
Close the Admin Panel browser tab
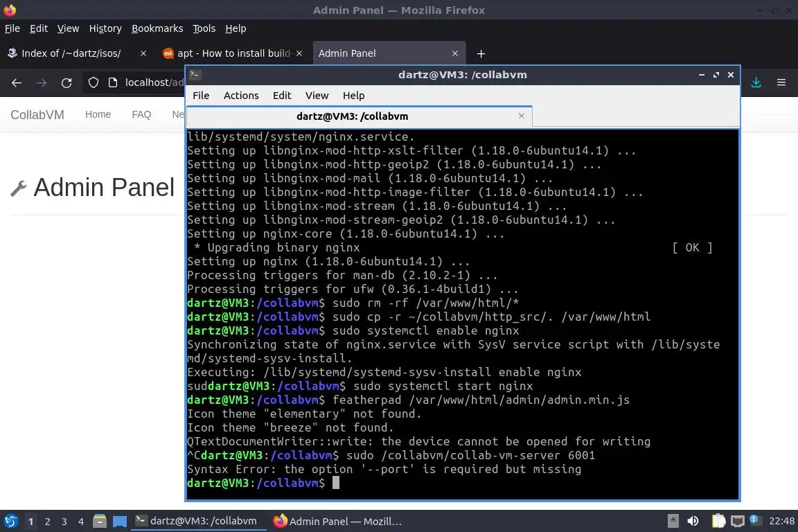coord(455,53)
